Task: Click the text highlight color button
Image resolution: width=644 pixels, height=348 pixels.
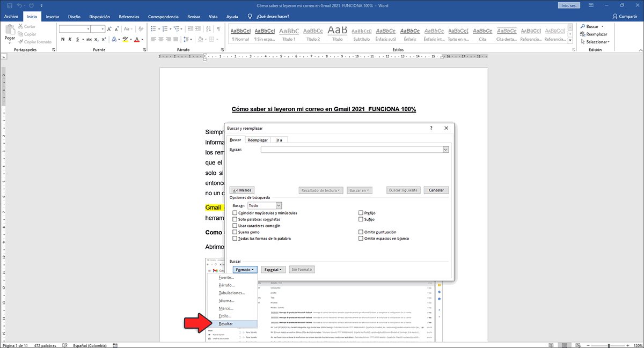Action: point(126,39)
